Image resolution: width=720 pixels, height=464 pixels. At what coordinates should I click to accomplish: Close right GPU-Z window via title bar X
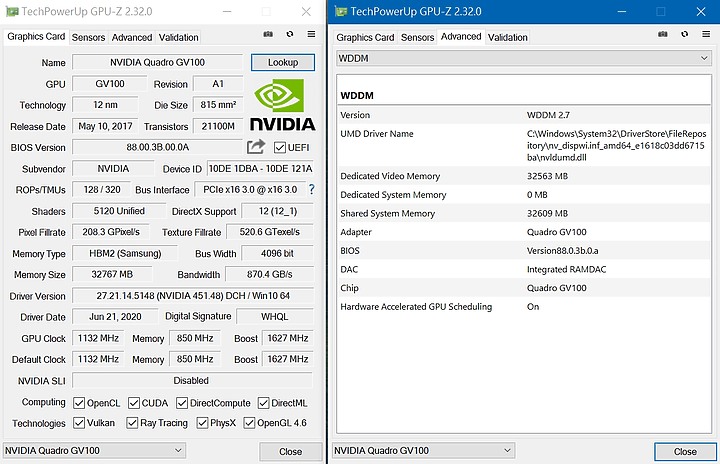tap(701, 11)
